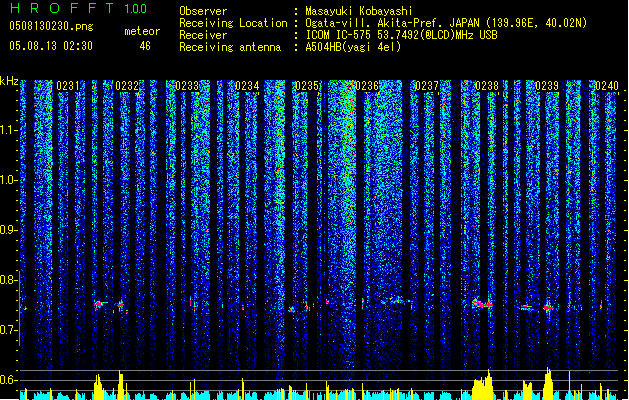The width and height of the screenshot is (629, 400).
Task: Click the 1.1 frequency axis label
Action: click(8, 130)
